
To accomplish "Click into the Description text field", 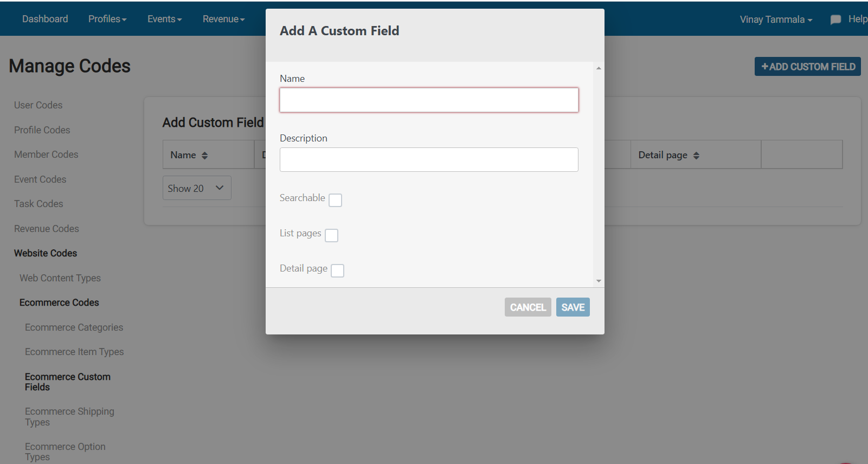I will [x=429, y=160].
